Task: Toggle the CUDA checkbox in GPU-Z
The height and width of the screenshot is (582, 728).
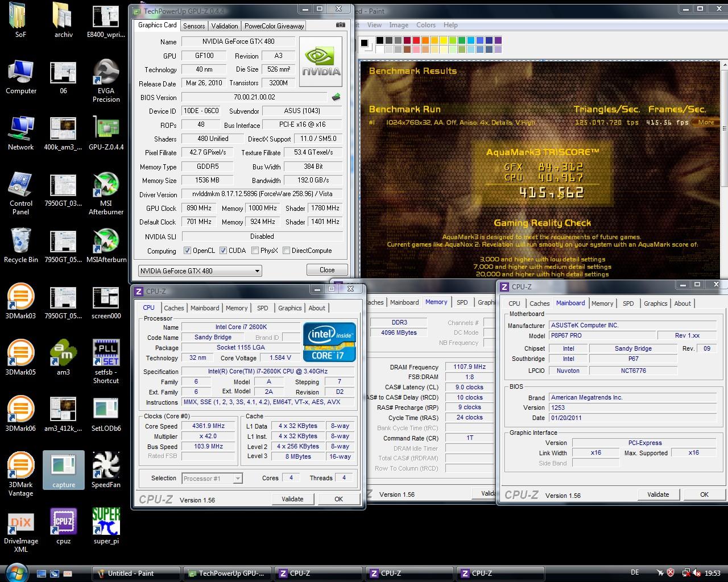Action: pyautogui.click(x=223, y=251)
